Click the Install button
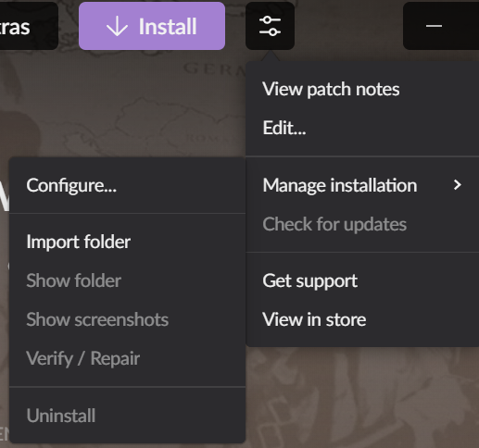This screenshot has width=479, height=448. click(x=152, y=26)
